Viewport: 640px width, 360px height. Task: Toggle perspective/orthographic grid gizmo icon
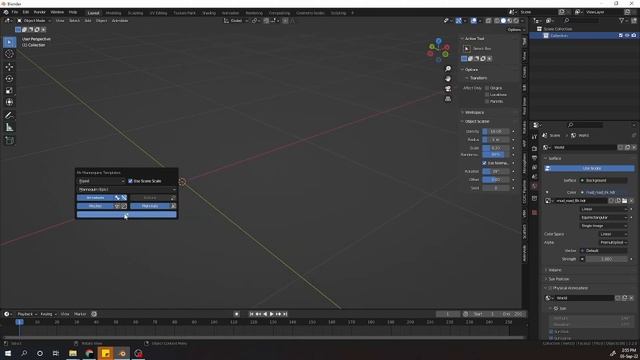[x=448, y=99]
